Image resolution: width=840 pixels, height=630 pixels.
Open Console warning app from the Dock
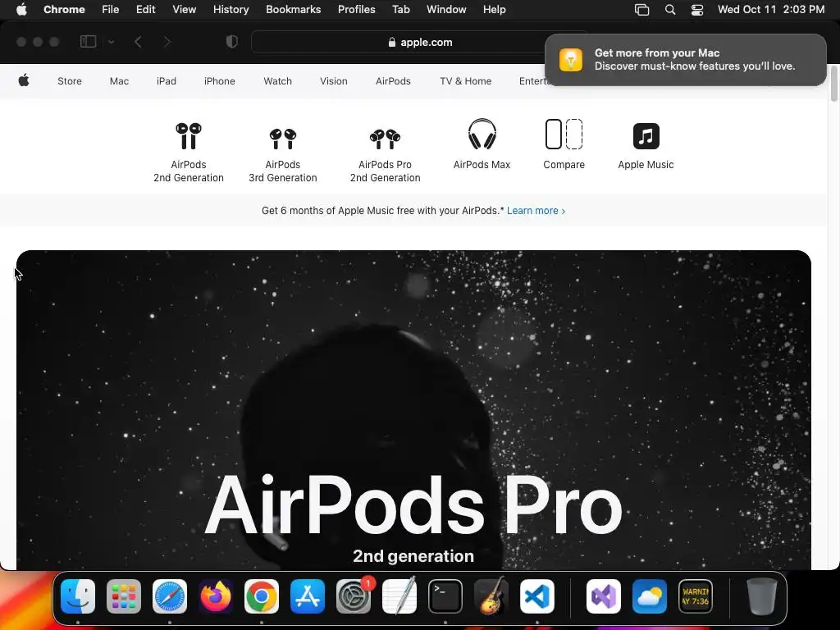coord(696,596)
